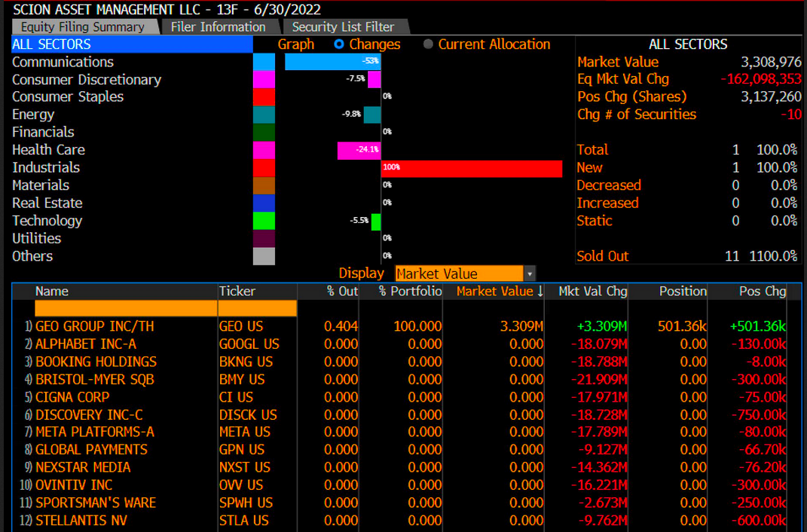This screenshot has width=807, height=532.
Task: Open the Security List Filter tab
Action: 345,27
